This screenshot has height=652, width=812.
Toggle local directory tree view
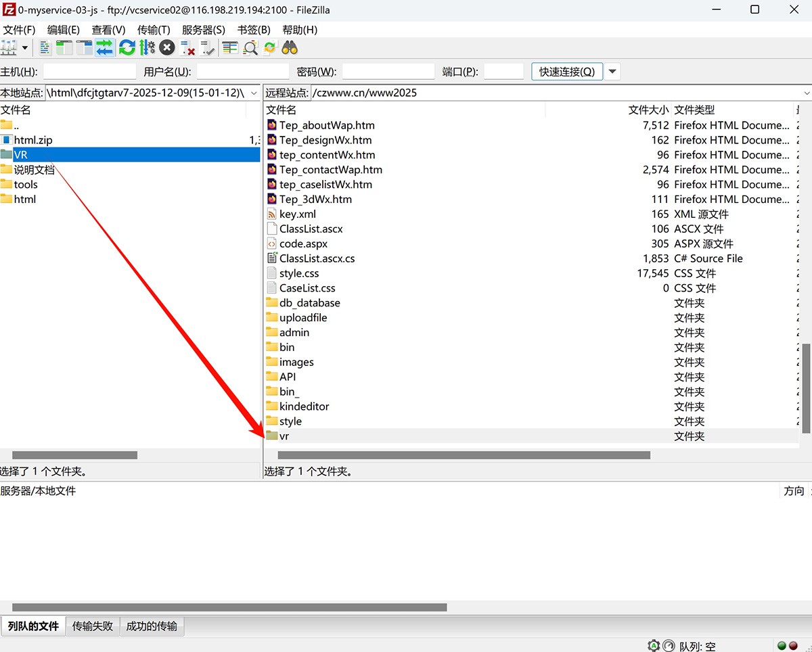[x=64, y=48]
